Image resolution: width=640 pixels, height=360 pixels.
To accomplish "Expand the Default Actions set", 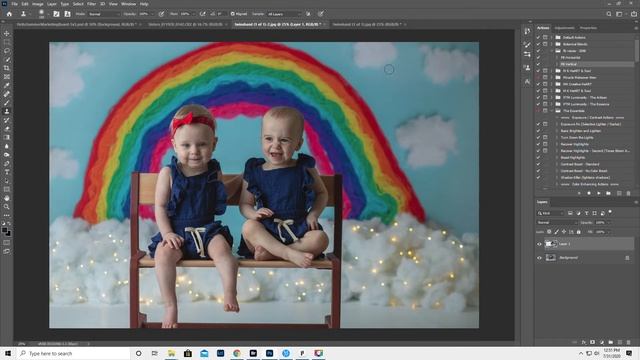I will coord(551,37).
